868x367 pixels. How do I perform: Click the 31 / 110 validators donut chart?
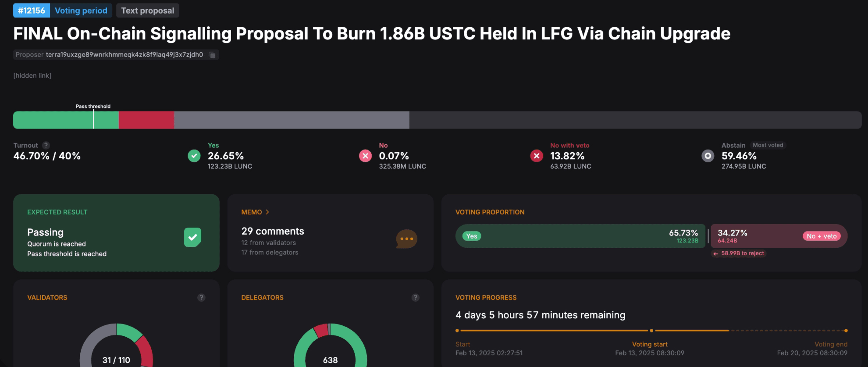click(116, 346)
